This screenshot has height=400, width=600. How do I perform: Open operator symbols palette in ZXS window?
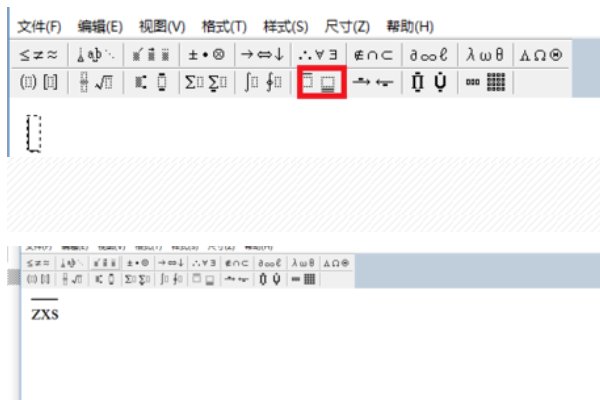[138, 263]
